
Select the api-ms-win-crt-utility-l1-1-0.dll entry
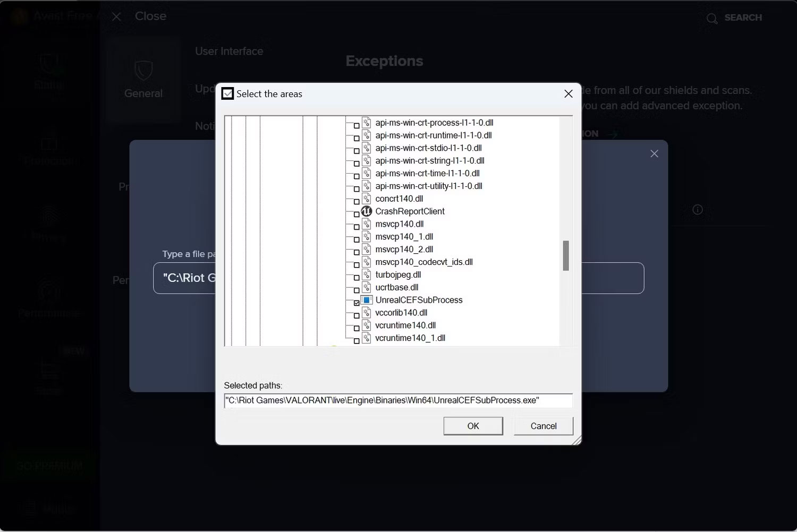[x=429, y=186]
